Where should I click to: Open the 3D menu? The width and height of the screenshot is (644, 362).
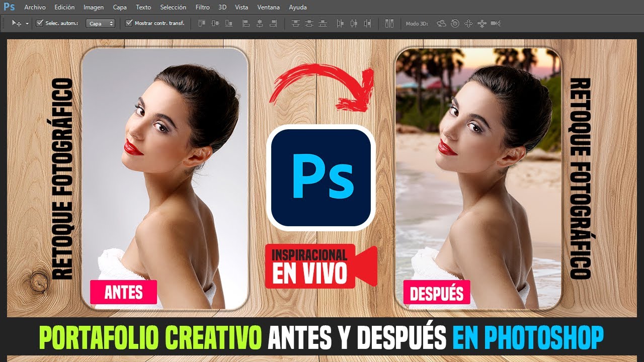point(222,8)
